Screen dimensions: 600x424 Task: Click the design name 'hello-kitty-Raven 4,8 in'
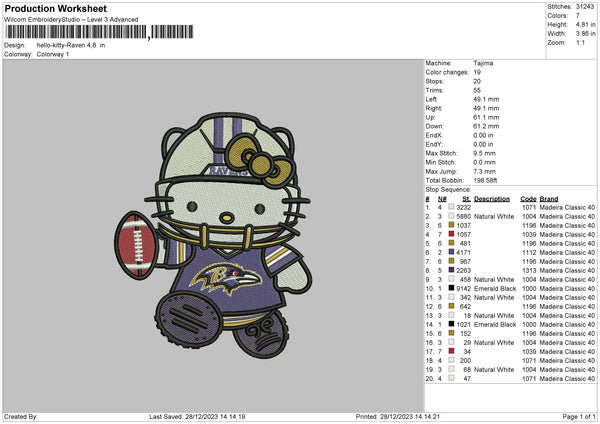[71, 45]
